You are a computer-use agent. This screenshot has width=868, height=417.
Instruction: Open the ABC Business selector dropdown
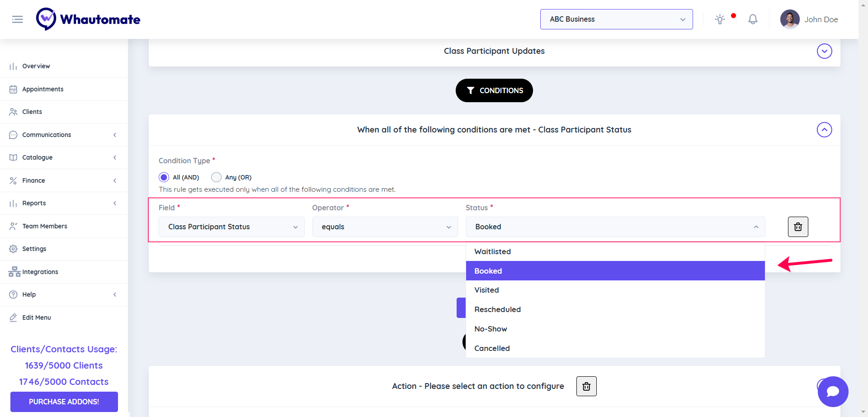[616, 19]
